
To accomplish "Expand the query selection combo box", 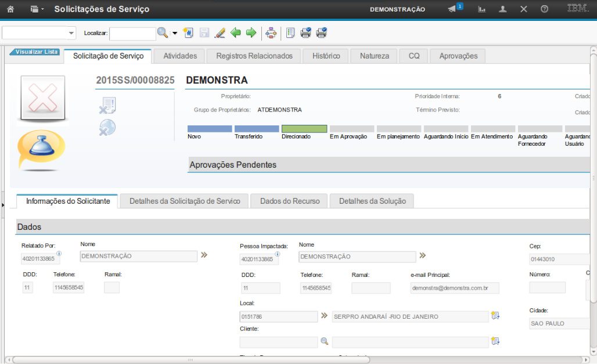I will (71, 33).
